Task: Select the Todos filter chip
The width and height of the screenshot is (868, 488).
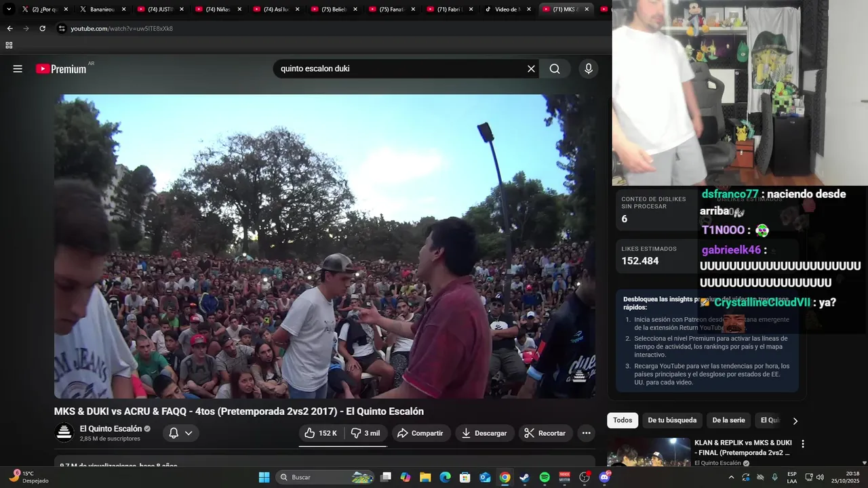Action: click(623, 420)
